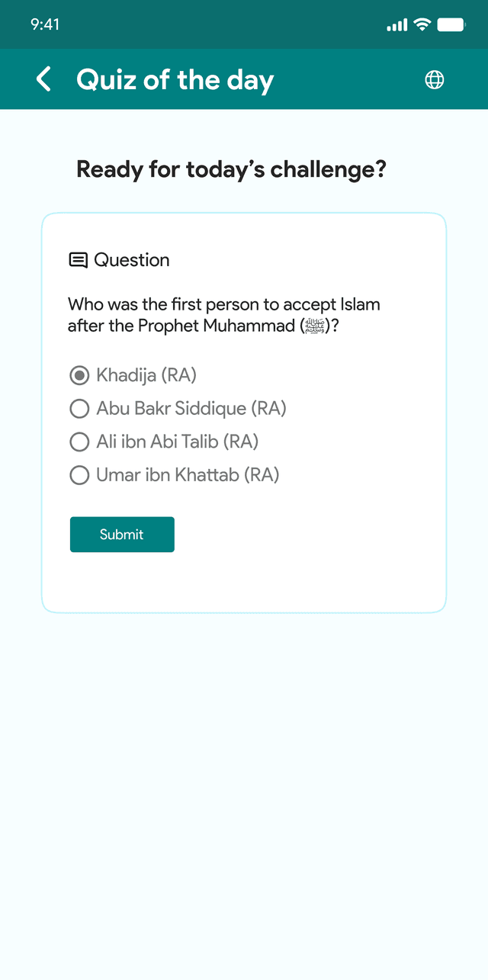Tap the 9:41 clock in status bar

point(45,24)
